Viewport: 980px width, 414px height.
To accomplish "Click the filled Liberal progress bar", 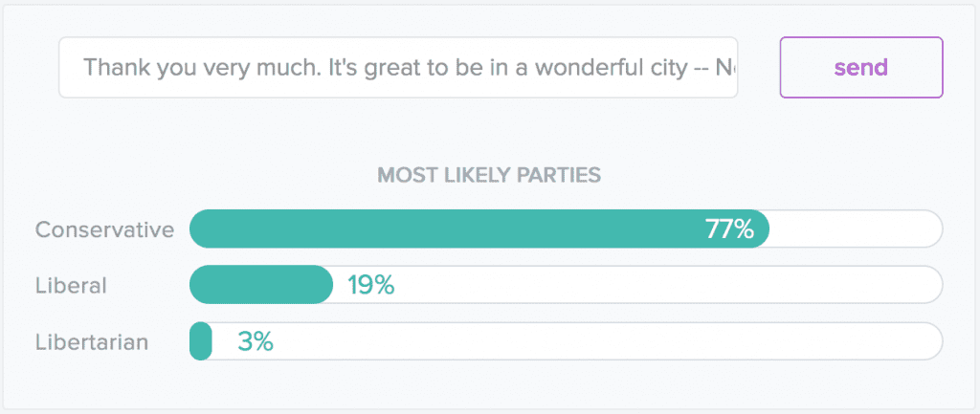I will pyautogui.click(x=258, y=285).
